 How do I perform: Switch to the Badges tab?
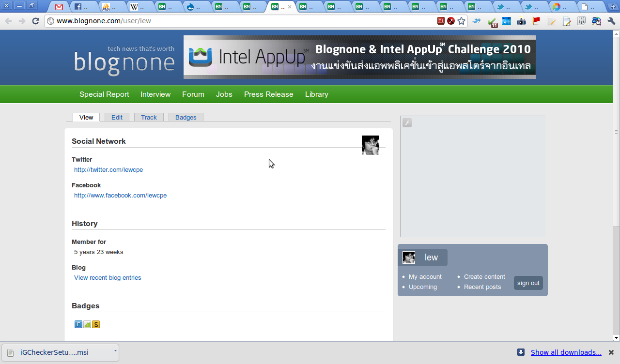pyautogui.click(x=186, y=117)
